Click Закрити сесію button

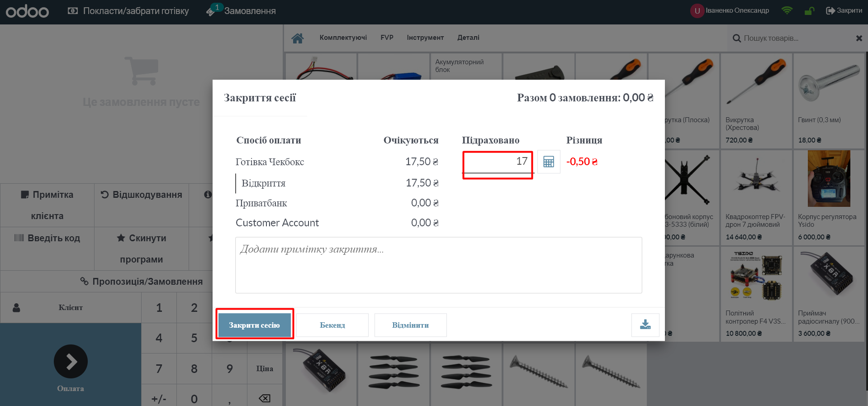(x=254, y=325)
